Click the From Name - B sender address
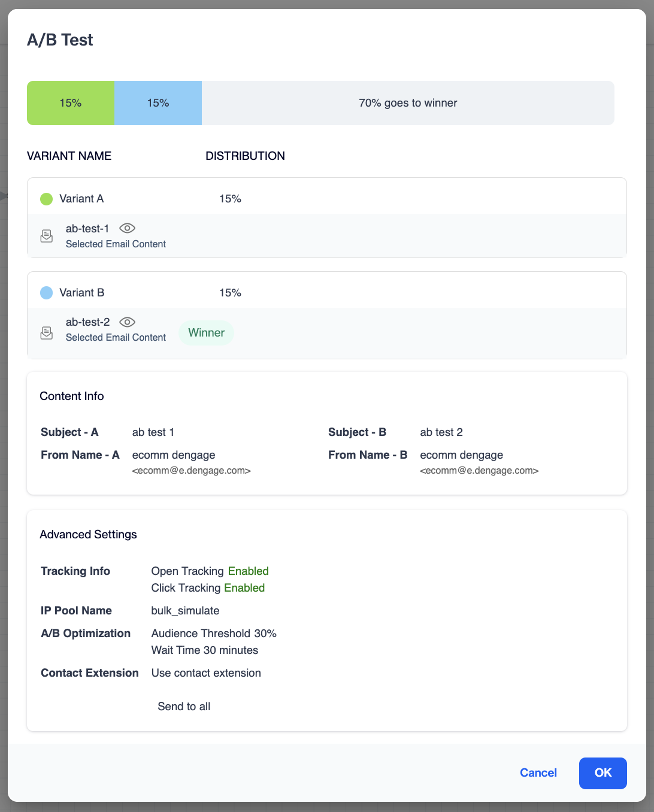This screenshot has height=812, width=654. [479, 471]
